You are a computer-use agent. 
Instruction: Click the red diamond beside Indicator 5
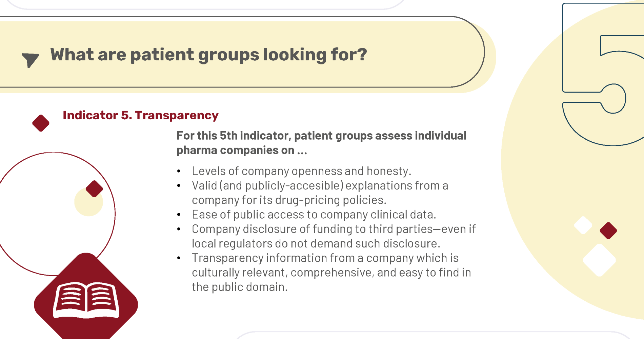click(x=41, y=123)
